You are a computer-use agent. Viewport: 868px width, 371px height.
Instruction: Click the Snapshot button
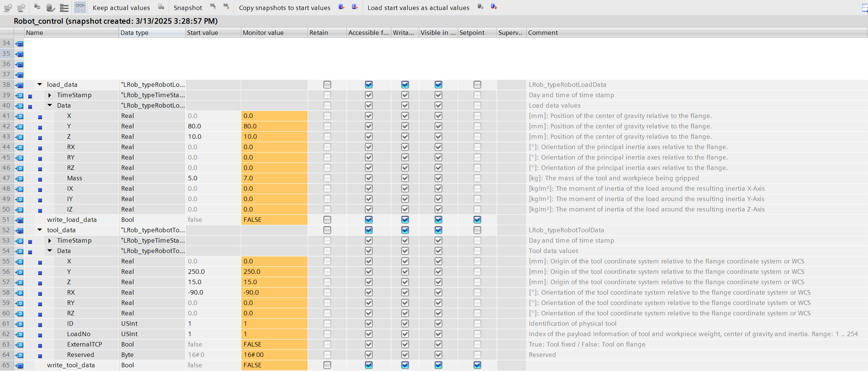pos(188,8)
